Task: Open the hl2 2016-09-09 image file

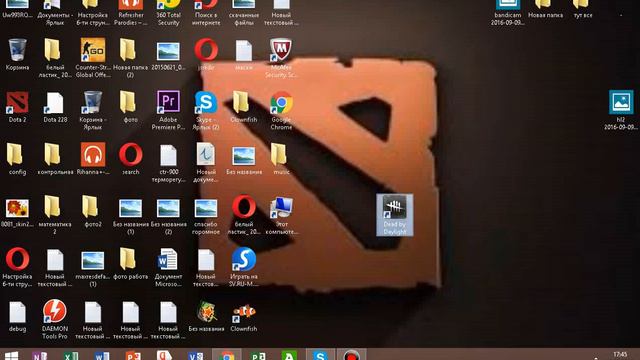Action: tap(621, 110)
